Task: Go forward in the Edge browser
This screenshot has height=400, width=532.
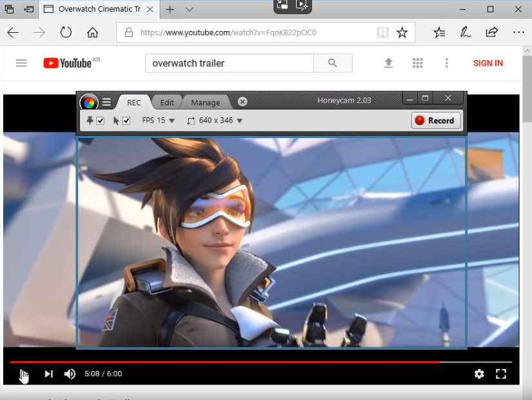Action: click(39, 33)
